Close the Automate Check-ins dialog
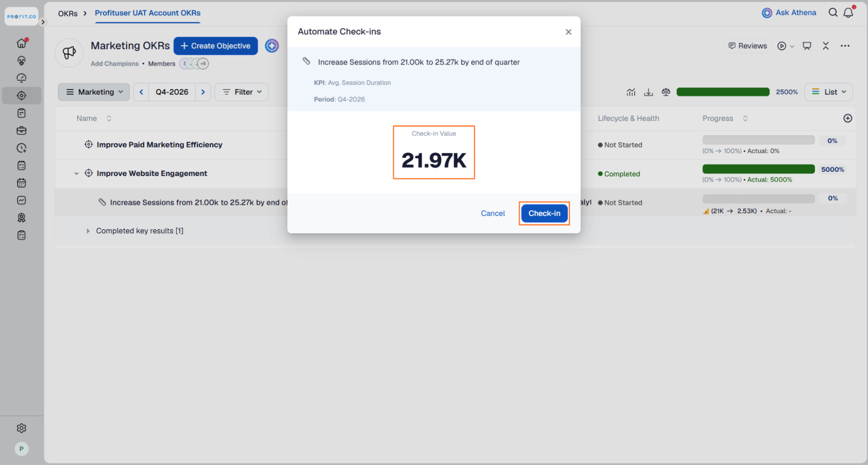This screenshot has width=868, height=465. [x=568, y=32]
